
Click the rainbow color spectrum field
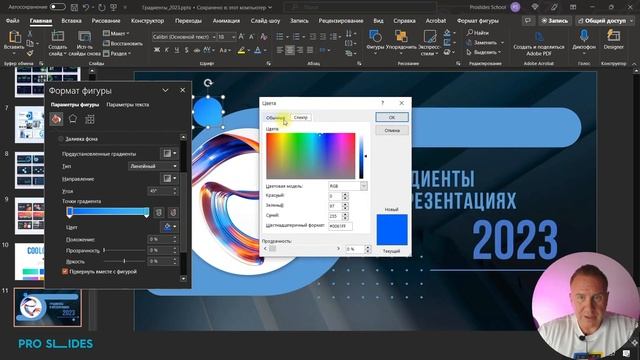[x=311, y=156]
